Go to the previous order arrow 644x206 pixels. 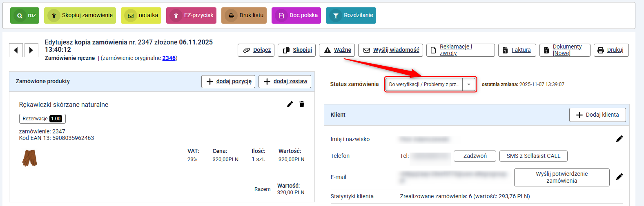(x=16, y=50)
